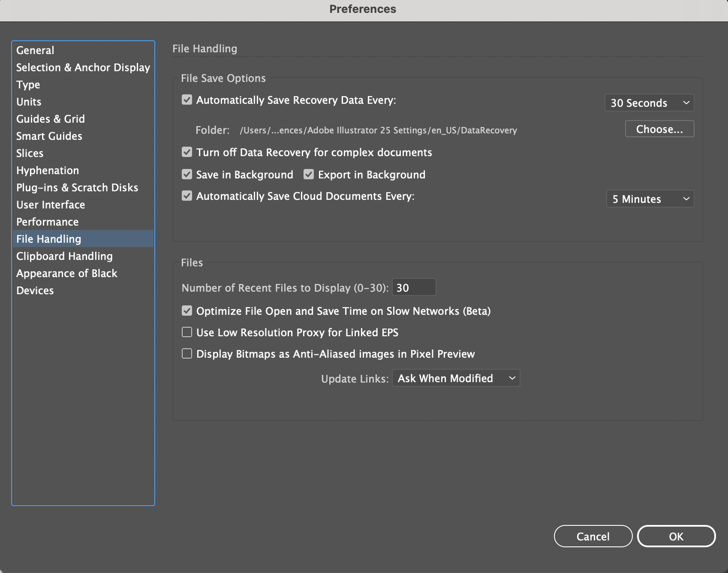Uncheck Turn off Data Recovery for complex documents
Image resolution: width=728 pixels, height=573 pixels.
(187, 152)
